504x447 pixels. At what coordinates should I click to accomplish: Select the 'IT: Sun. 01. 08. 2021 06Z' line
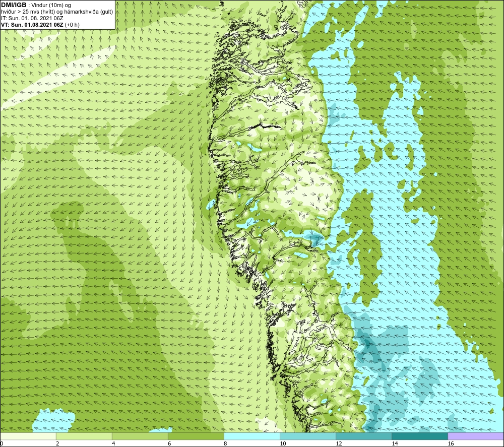point(32,18)
